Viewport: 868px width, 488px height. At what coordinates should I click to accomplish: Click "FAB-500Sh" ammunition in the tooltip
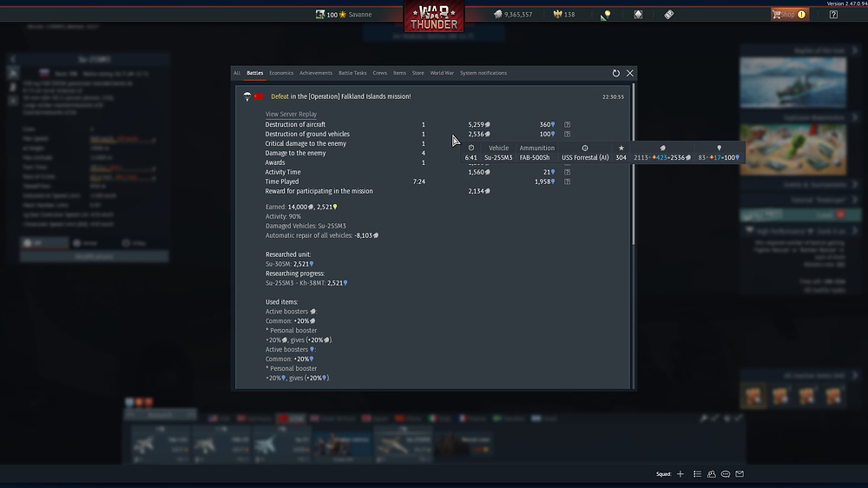click(x=535, y=158)
